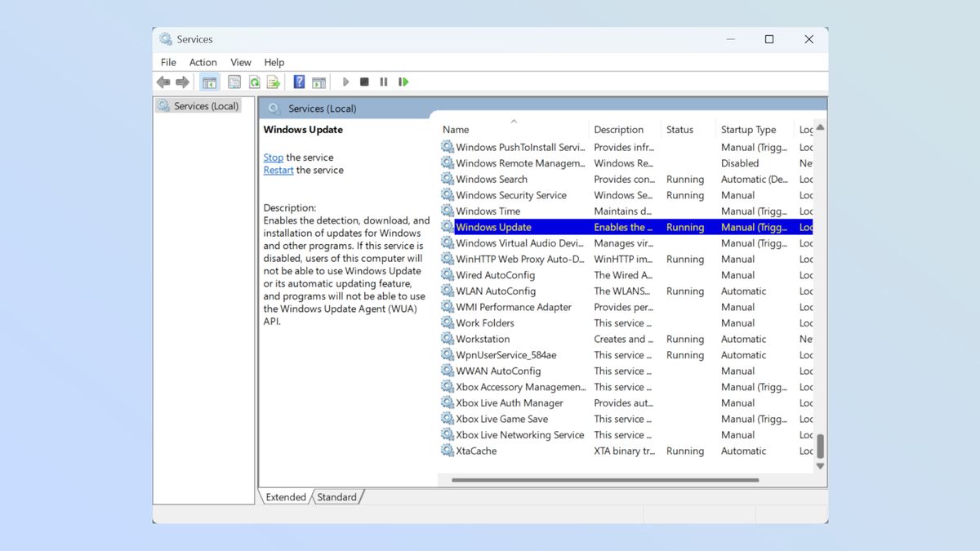Open the Action menu
Screen dimensions: 980x551
click(x=203, y=61)
